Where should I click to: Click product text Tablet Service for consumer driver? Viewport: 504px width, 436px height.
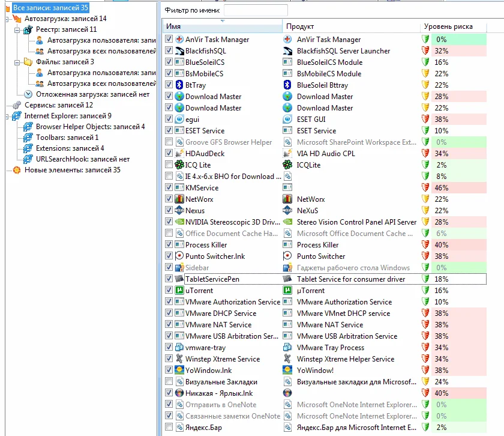pyautogui.click(x=351, y=279)
